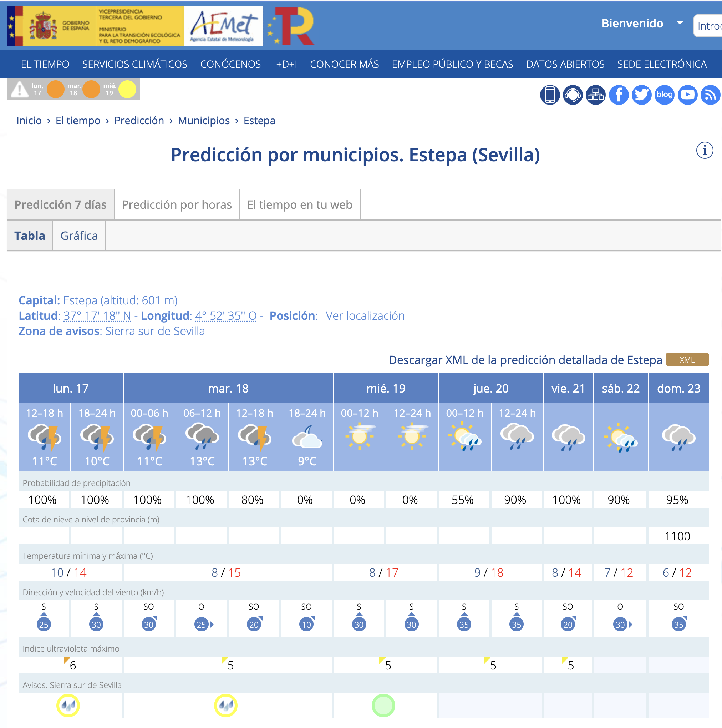Screen dimensions: 722x728
Task: Click the search input field top right
Action: [708, 26]
